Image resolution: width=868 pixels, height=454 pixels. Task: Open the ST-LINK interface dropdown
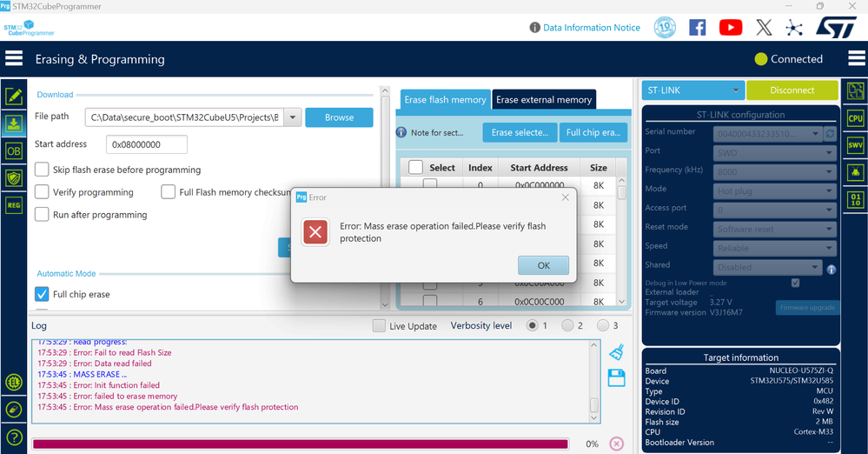click(x=693, y=90)
